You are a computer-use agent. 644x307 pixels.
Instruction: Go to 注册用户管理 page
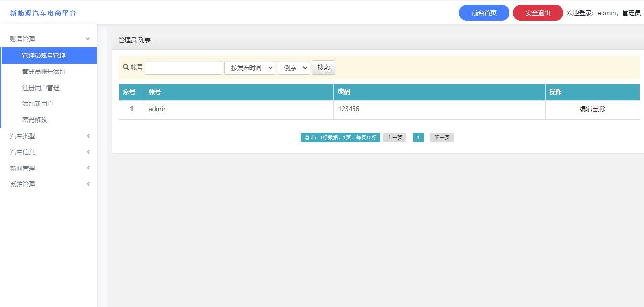tap(41, 88)
